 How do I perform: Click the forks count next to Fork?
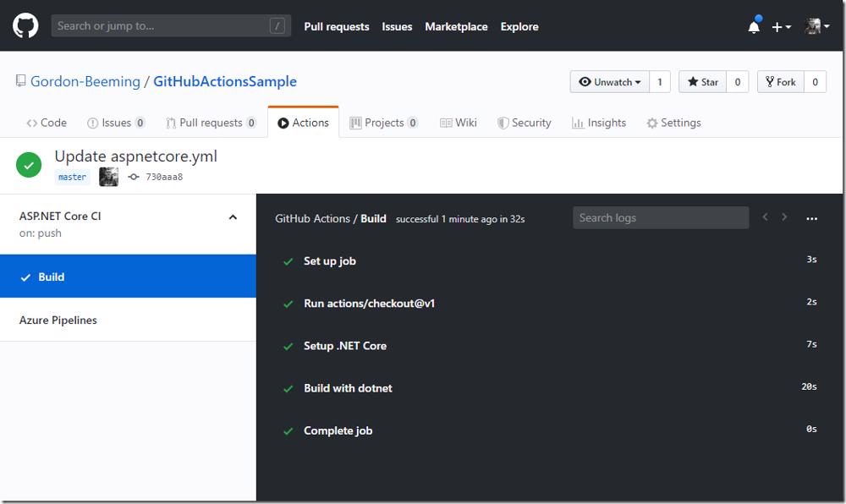tap(816, 82)
